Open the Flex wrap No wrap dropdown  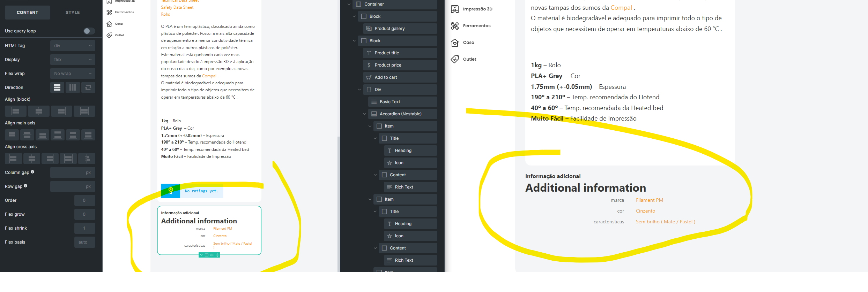(x=73, y=74)
